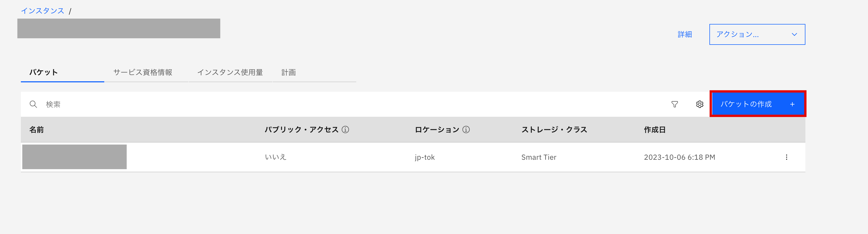Open the 詳細 link
Viewport: 868px width, 234px height.
(x=684, y=34)
